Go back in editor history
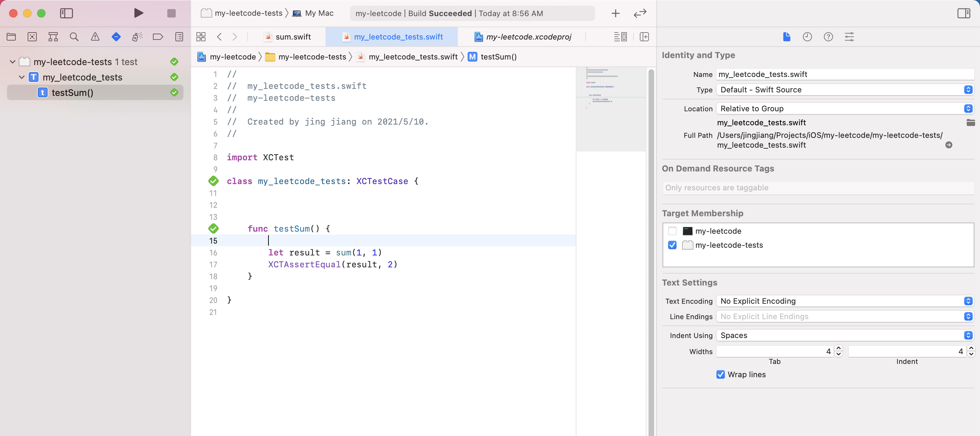This screenshot has width=980, height=436. (219, 37)
